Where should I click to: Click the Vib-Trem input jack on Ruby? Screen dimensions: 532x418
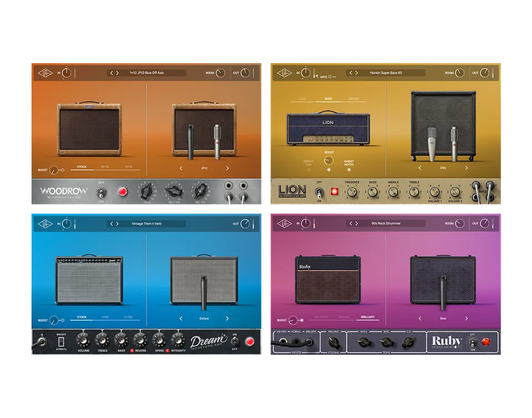282,340
